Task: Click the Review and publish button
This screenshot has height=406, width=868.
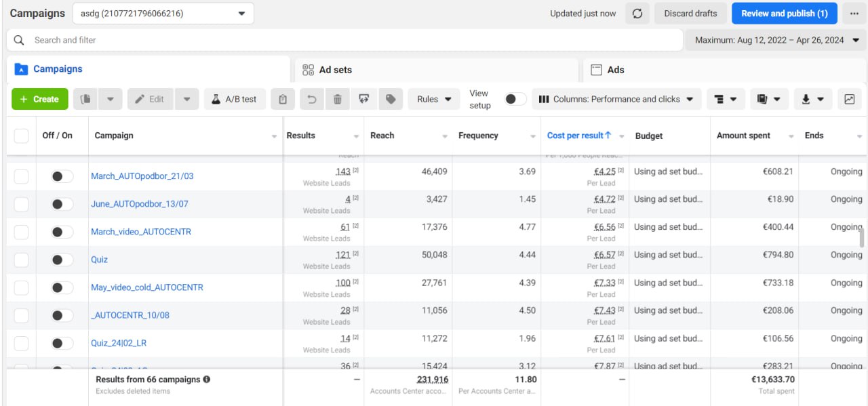Action: coord(784,14)
